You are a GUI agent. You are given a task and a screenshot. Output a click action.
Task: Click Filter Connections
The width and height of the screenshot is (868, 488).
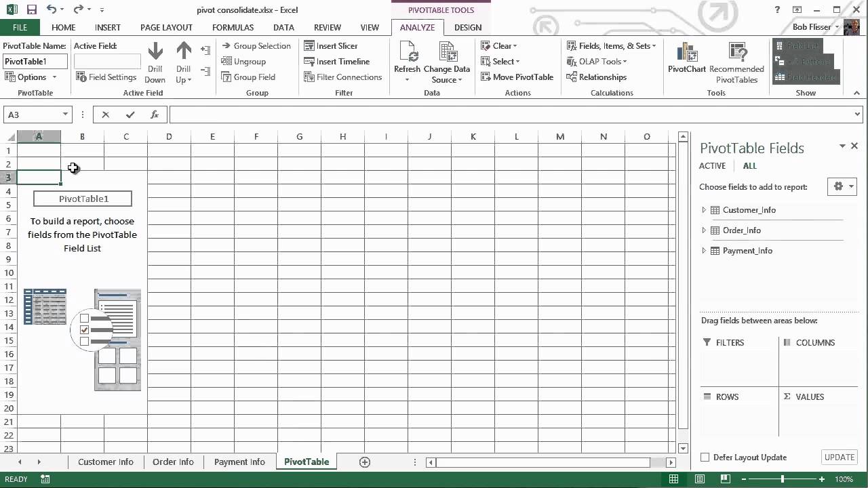pyautogui.click(x=343, y=77)
